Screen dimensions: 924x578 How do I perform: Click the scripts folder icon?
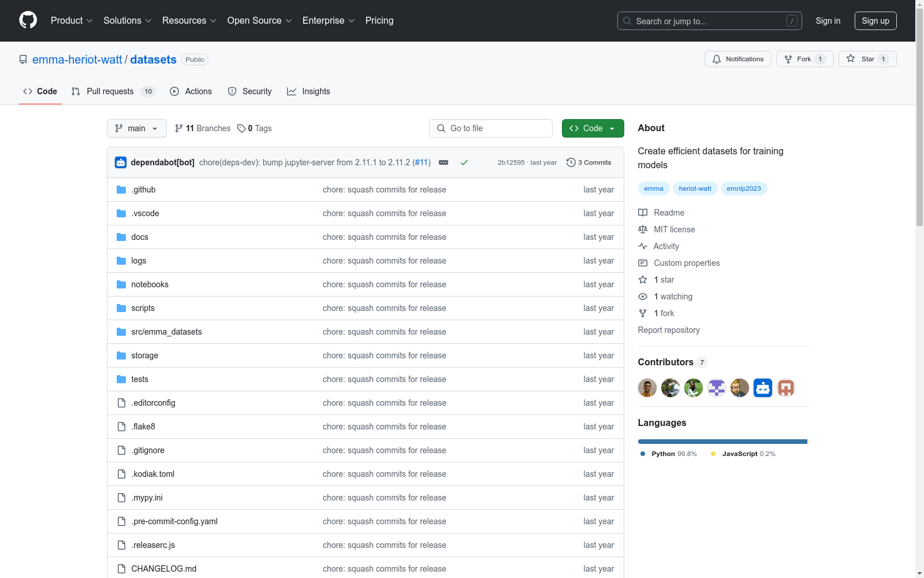pos(121,308)
